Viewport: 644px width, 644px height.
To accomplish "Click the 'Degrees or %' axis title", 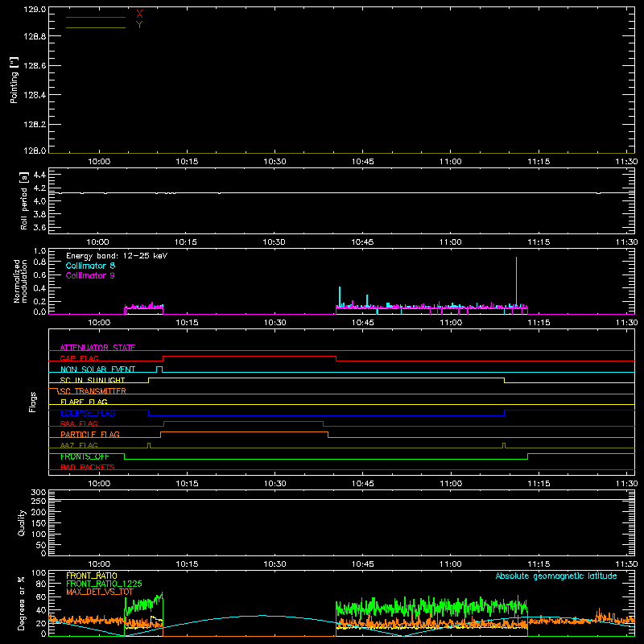I will [22, 603].
